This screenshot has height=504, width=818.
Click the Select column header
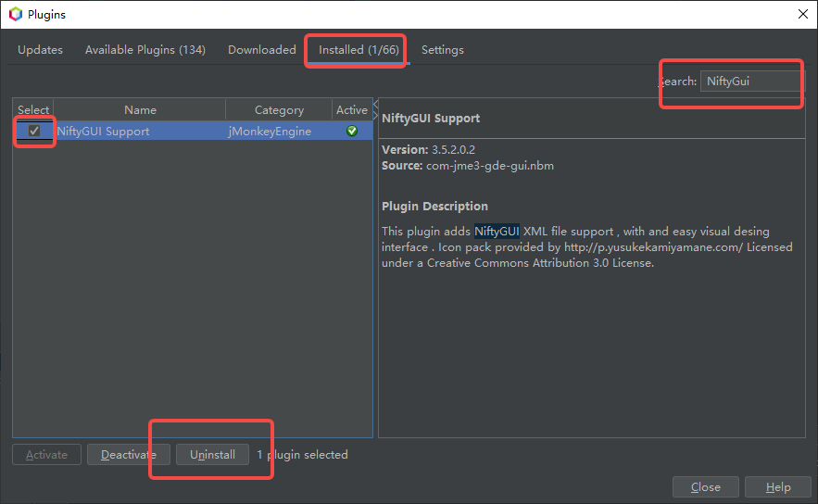tap(33, 109)
